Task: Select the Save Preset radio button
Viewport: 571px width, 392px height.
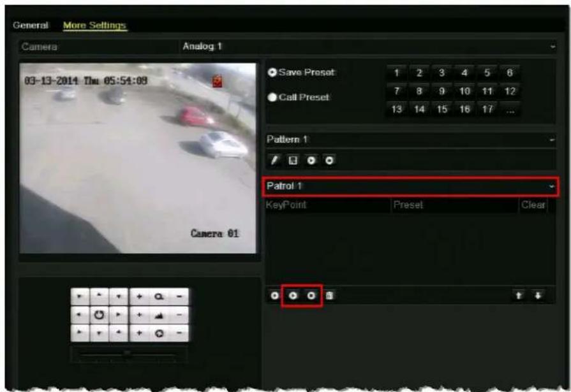Action: click(x=272, y=73)
